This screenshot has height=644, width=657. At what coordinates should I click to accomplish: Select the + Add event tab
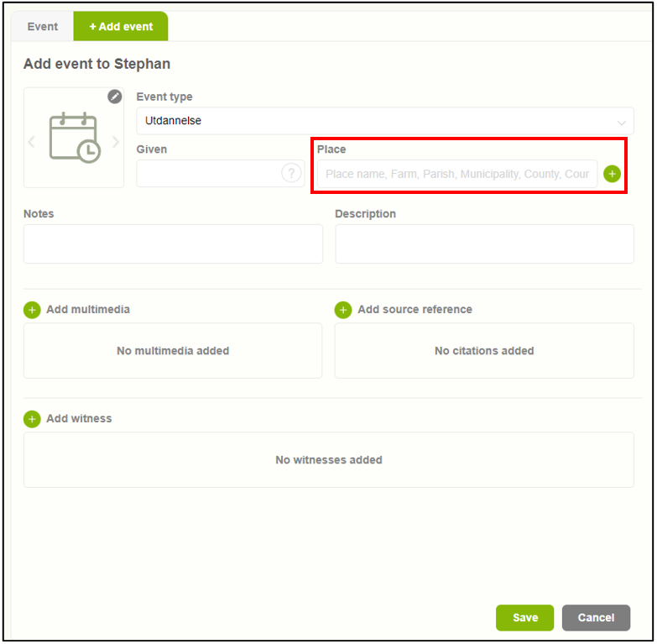tap(121, 27)
